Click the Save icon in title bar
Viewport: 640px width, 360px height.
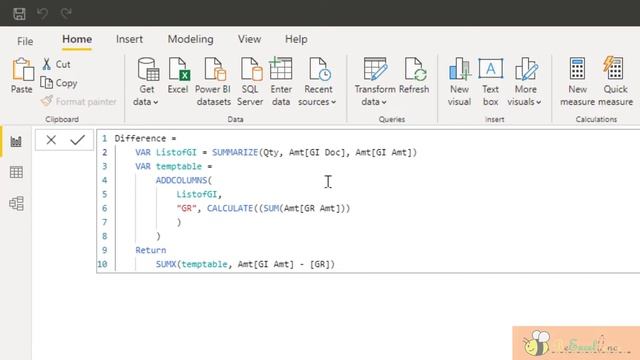pos(19,14)
